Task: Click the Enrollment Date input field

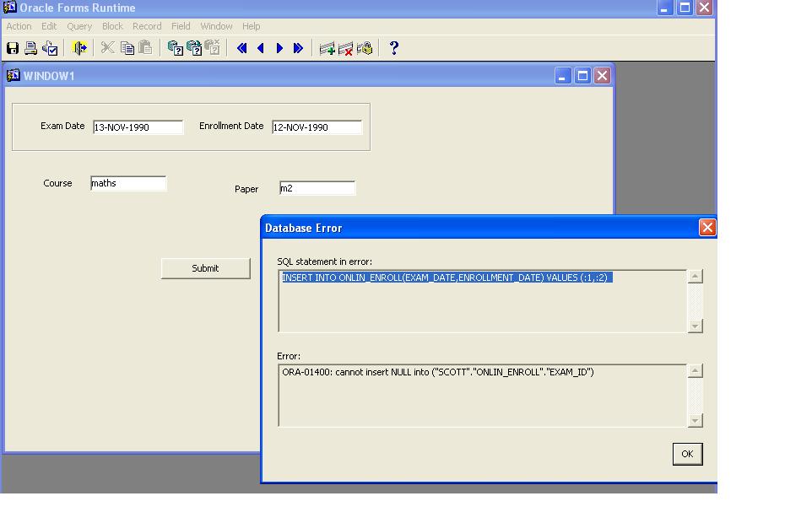Action: pyautogui.click(x=317, y=127)
